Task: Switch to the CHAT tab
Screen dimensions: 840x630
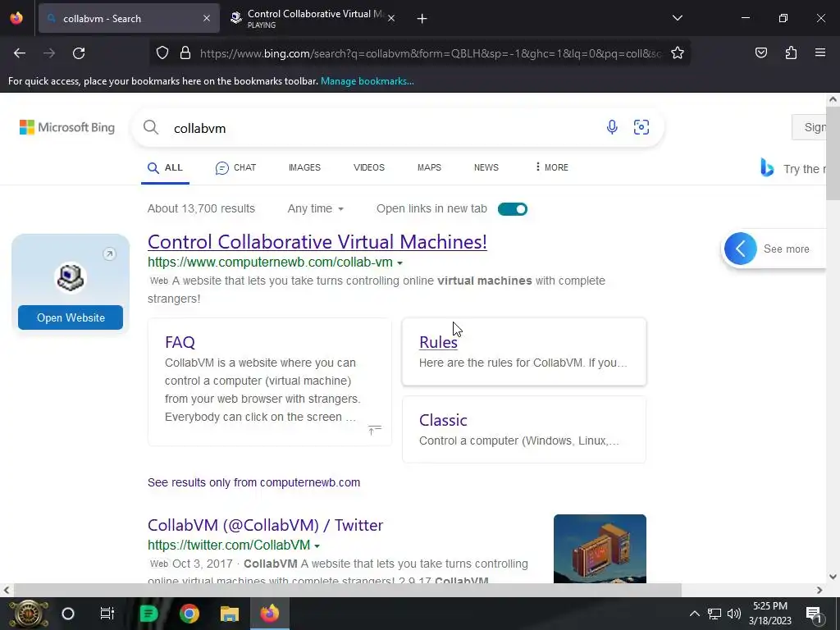Action: coord(235,167)
